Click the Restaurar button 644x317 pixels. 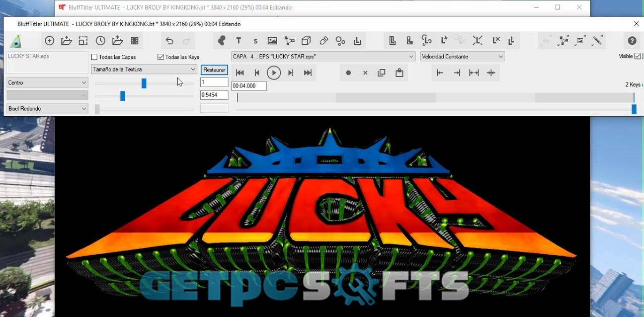(x=214, y=70)
